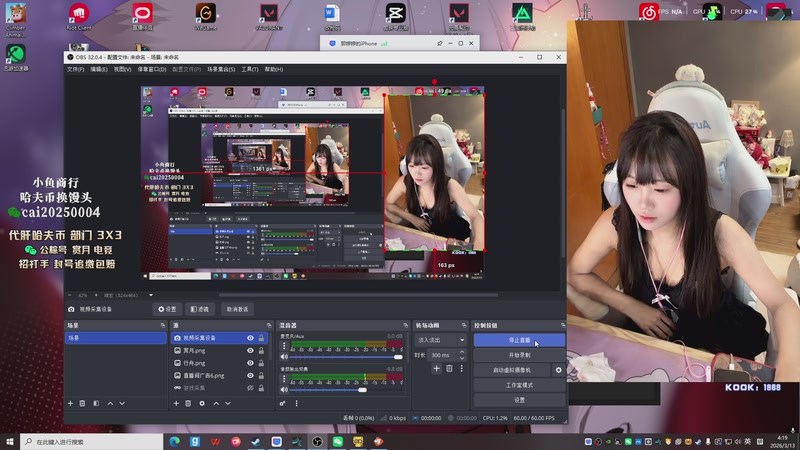The width and height of the screenshot is (800, 450).
Task: Decrease transition duration with down stepper
Action: [462, 358]
